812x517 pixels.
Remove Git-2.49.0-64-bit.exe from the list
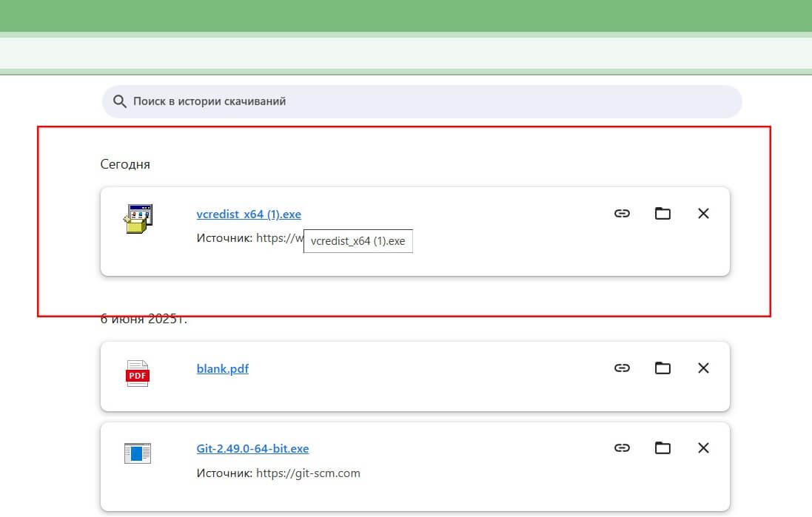[x=703, y=448]
